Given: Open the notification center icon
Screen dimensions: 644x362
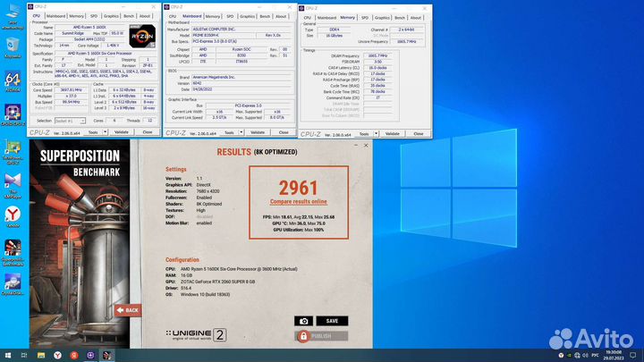Looking at the screenshot, I should 633,355.
